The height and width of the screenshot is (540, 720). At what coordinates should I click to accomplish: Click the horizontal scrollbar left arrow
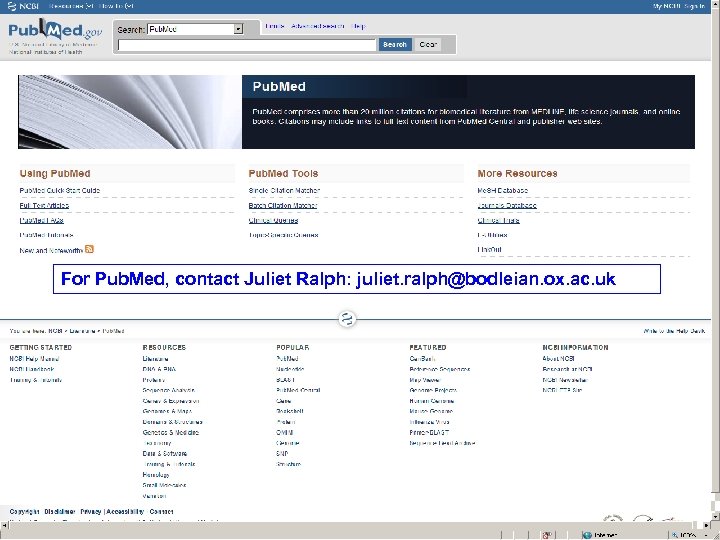point(4,525)
